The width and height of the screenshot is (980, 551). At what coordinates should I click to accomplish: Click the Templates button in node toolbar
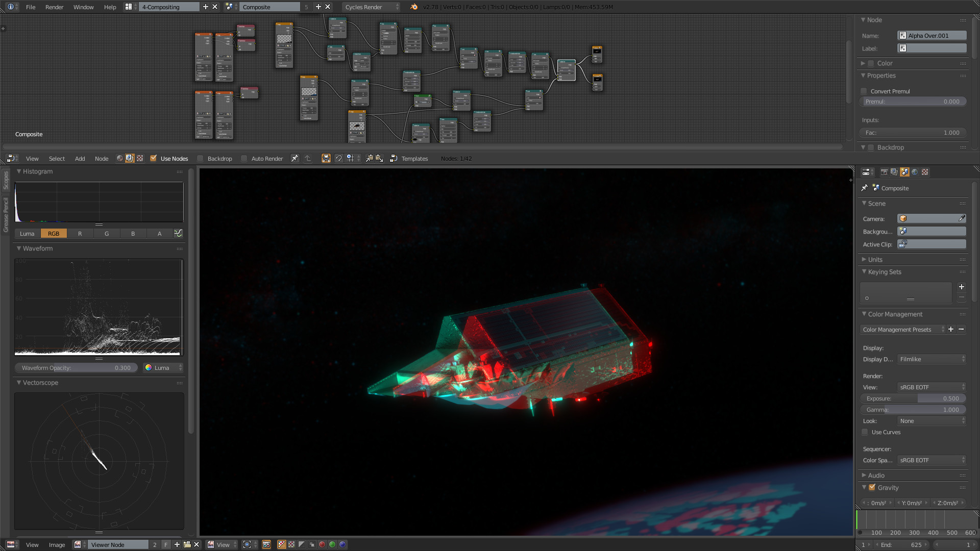pos(414,158)
